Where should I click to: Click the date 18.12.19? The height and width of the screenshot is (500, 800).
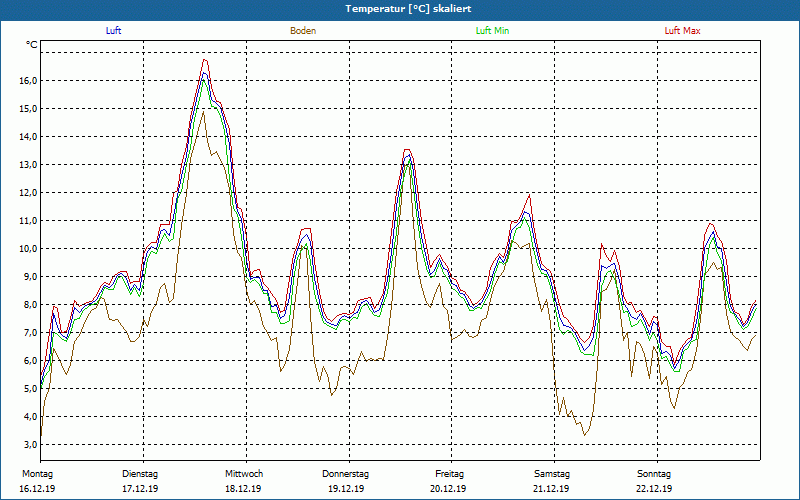[x=243, y=489]
